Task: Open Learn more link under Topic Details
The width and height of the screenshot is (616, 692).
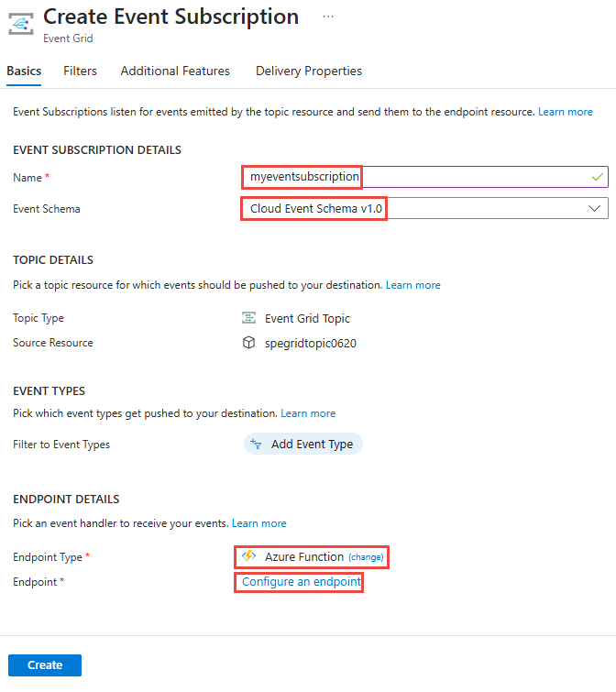Action: pos(413,285)
